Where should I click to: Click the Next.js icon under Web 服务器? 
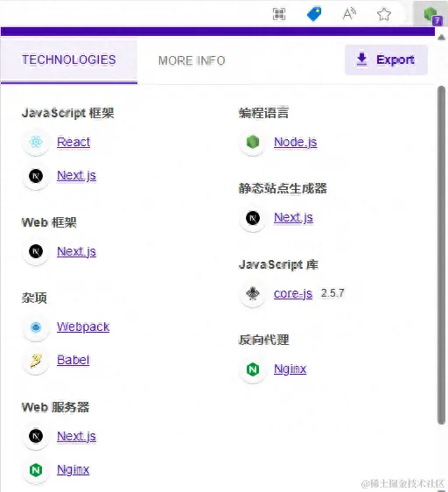(x=36, y=436)
